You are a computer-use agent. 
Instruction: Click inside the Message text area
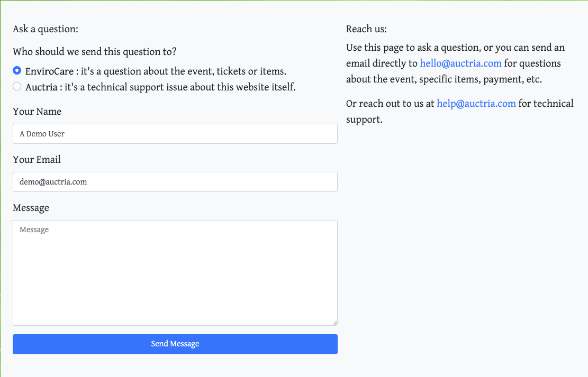[x=175, y=272]
